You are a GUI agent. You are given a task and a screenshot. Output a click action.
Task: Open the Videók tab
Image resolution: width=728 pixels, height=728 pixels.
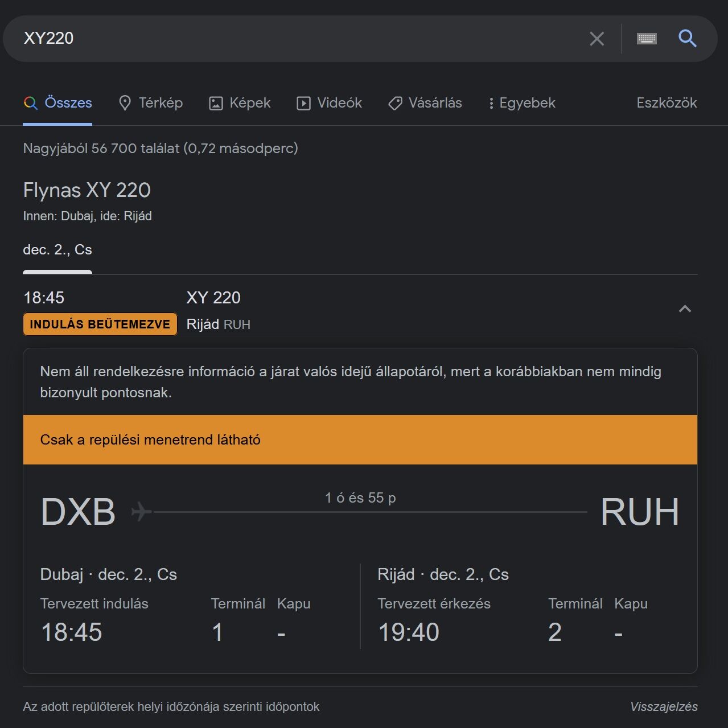pyautogui.click(x=329, y=103)
